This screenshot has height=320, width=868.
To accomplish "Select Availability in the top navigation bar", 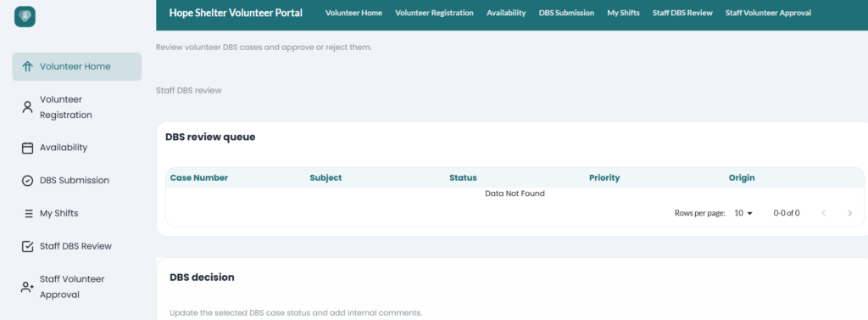I will [506, 13].
